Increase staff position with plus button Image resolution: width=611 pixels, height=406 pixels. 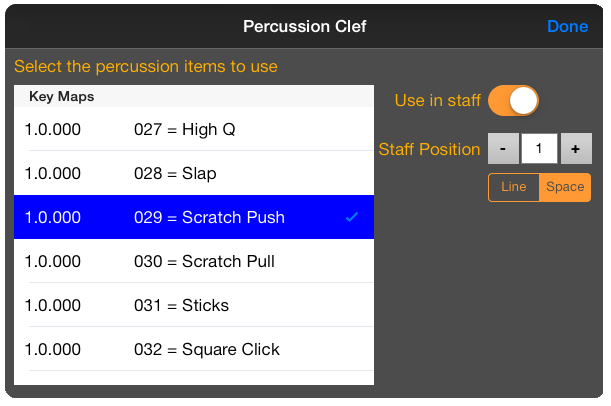tap(575, 149)
